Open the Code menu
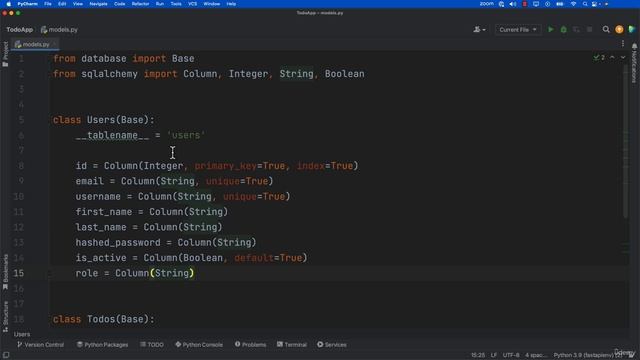Viewport: 640px width, 360px height. [120, 4]
